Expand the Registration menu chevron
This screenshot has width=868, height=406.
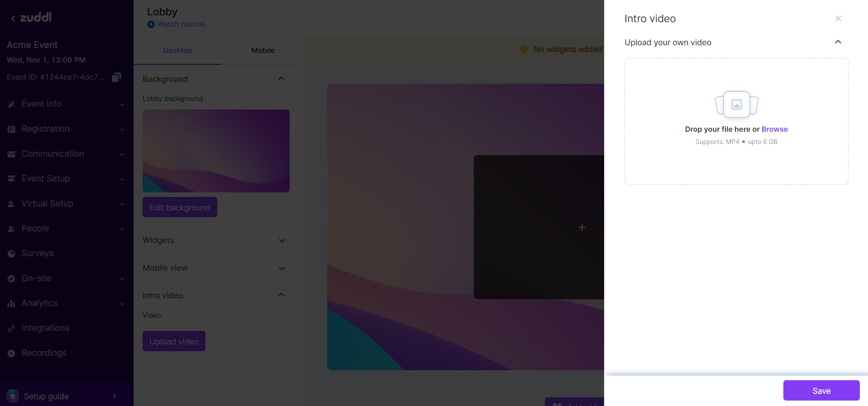122,129
